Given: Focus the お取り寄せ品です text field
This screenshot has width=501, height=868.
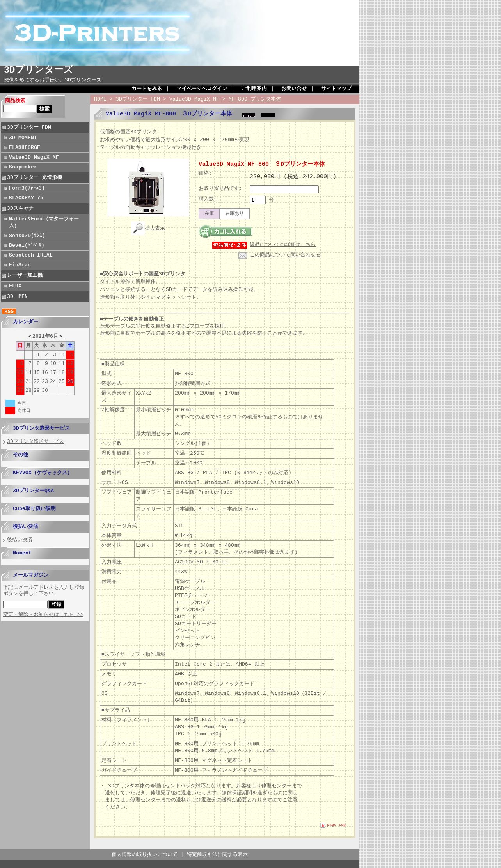Looking at the screenshot, I should (284, 190).
